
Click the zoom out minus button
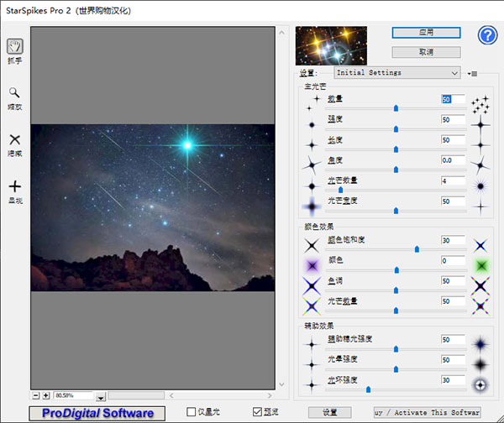point(36,394)
